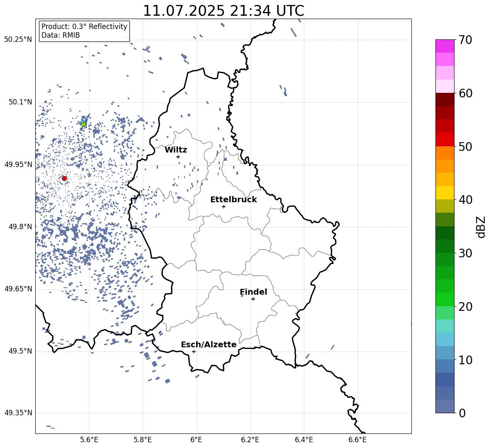Click the orange colorbar segment below 50
This screenshot has width=491, height=448.
[x=445, y=153]
